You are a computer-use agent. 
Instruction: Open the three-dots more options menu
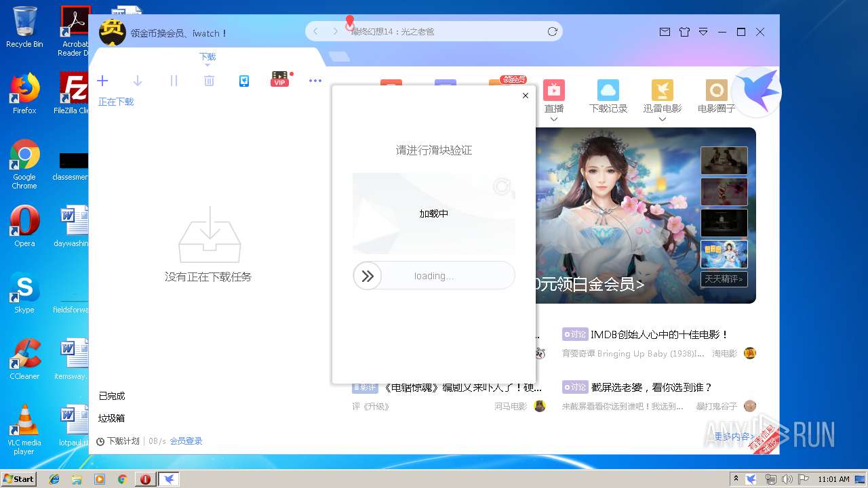315,81
